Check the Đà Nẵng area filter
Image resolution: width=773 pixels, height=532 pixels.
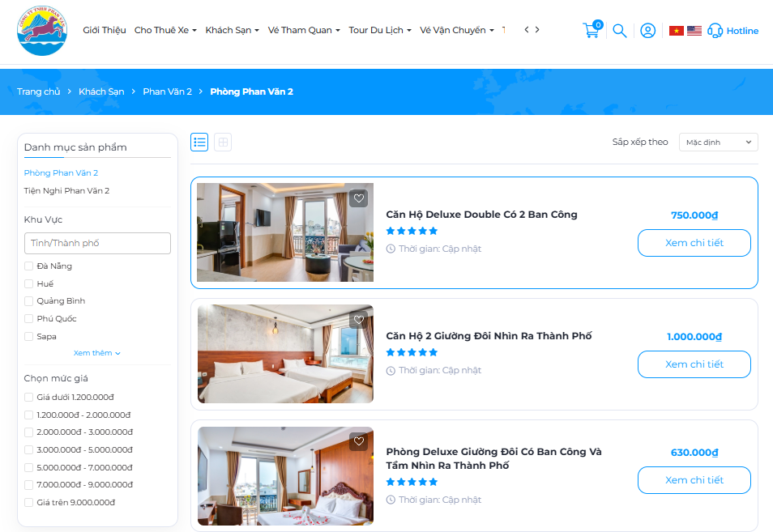pyautogui.click(x=28, y=266)
